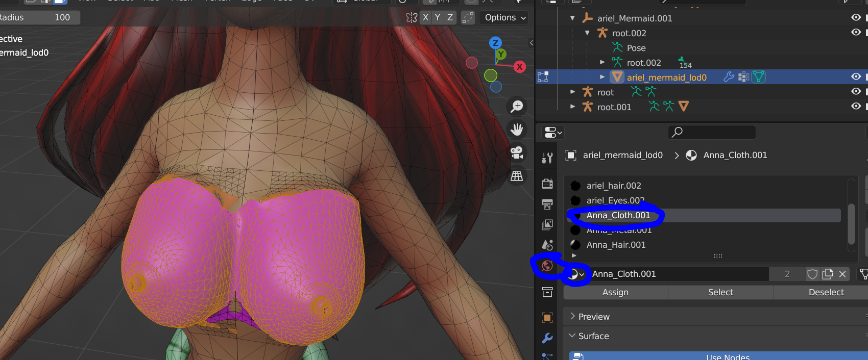Open the View Layer properties tab
Screen dimensions: 868x360
coord(547,224)
